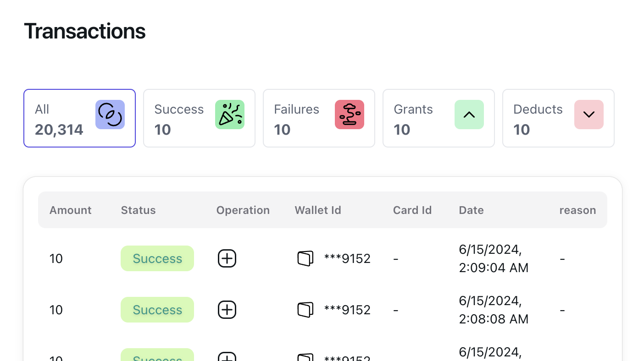Click plus operation icon in 2:08:08 AM row
The image size is (644, 361).
click(227, 310)
